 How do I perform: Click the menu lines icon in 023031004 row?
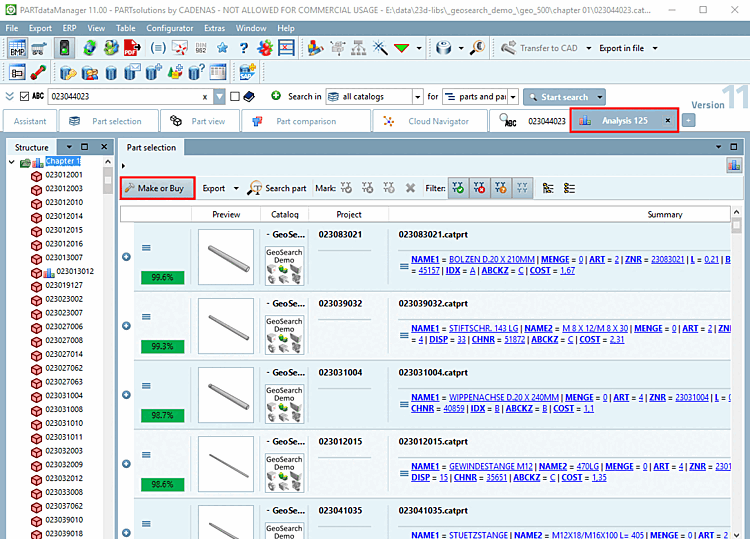coord(146,386)
